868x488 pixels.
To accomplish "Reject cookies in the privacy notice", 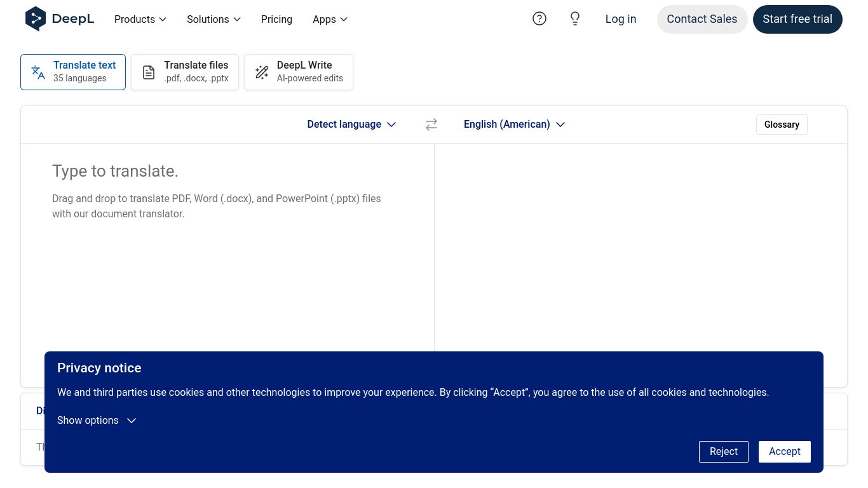I will click(x=724, y=452).
